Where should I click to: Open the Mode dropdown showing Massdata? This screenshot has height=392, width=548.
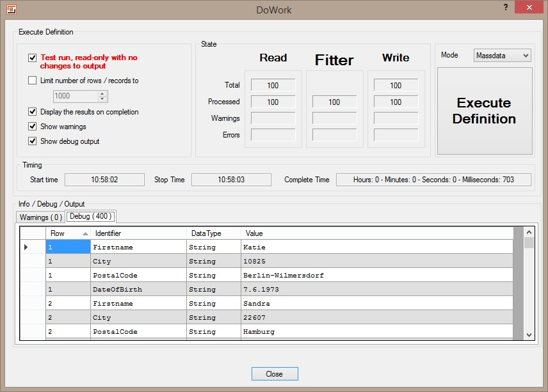point(502,56)
